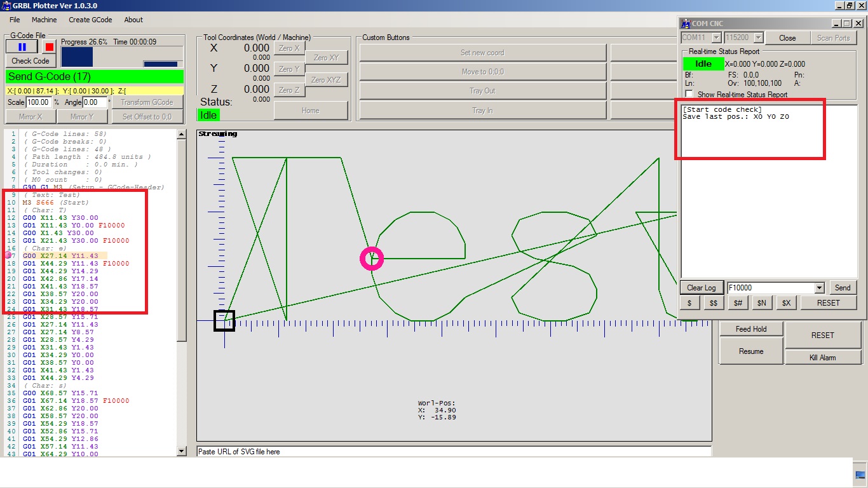Click the Tray Out custom button

click(x=483, y=91)
